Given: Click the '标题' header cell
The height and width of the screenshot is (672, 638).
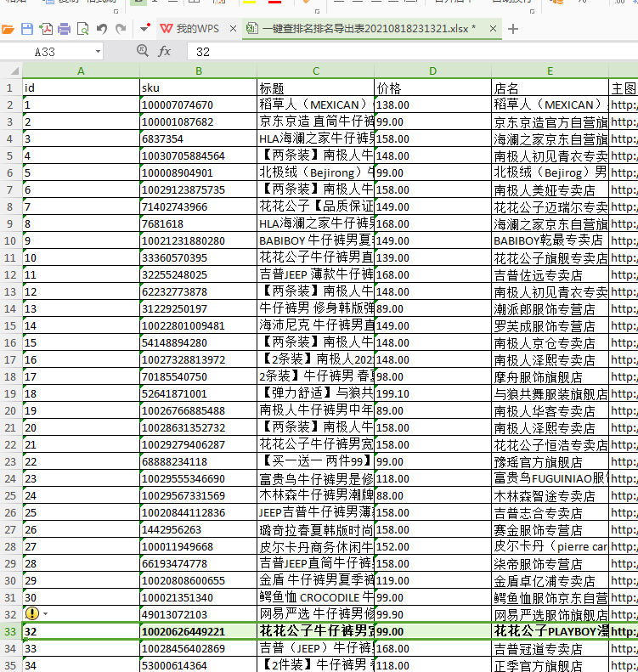Looking at the screenshot, I should (x=316, y=88).
